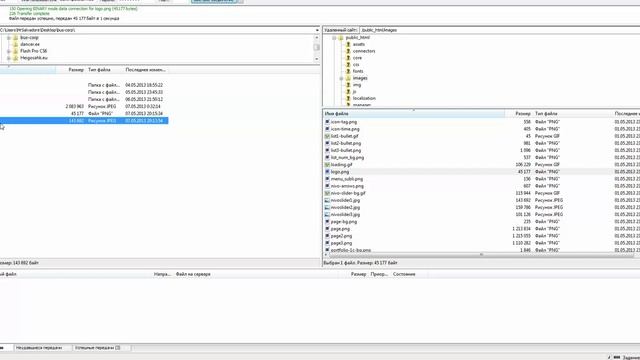Select the img folder icon in remote tree

[x=348, y=85]
